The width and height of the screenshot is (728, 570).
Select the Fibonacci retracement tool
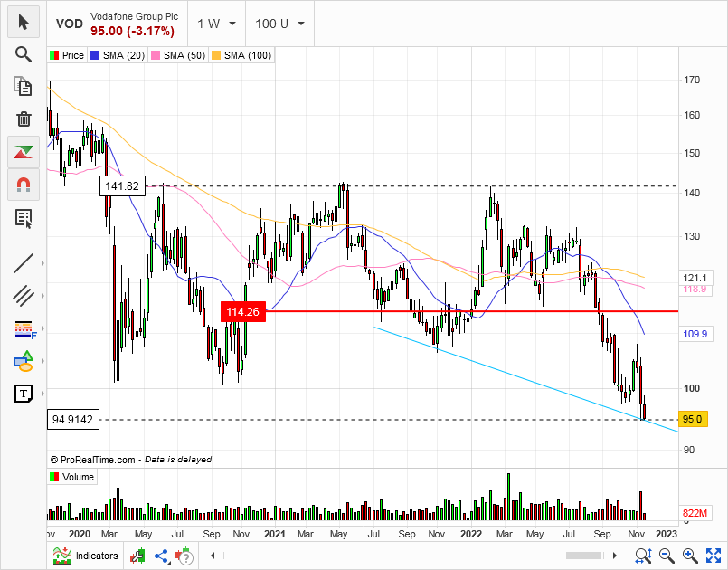coord(24,329)
